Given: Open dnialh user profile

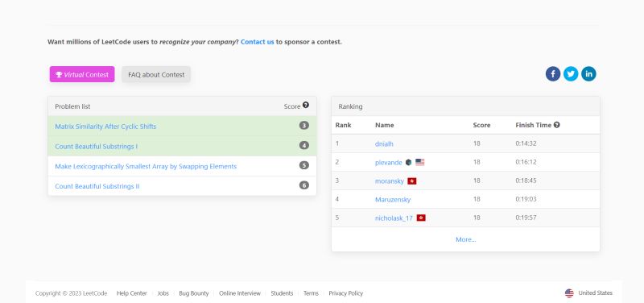Looking at the screenshot, I should coord(384,144).
